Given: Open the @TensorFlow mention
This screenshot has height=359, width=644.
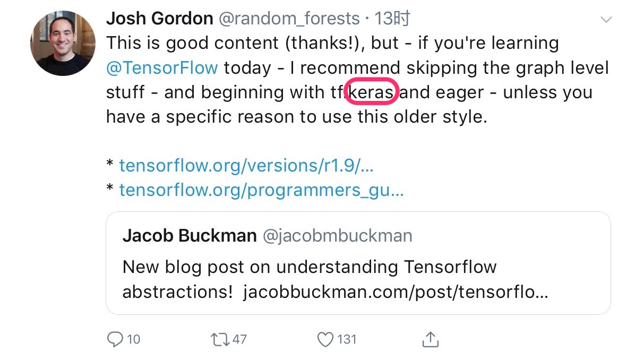Looking at the screenshot, I should click(x=162, y=68).
